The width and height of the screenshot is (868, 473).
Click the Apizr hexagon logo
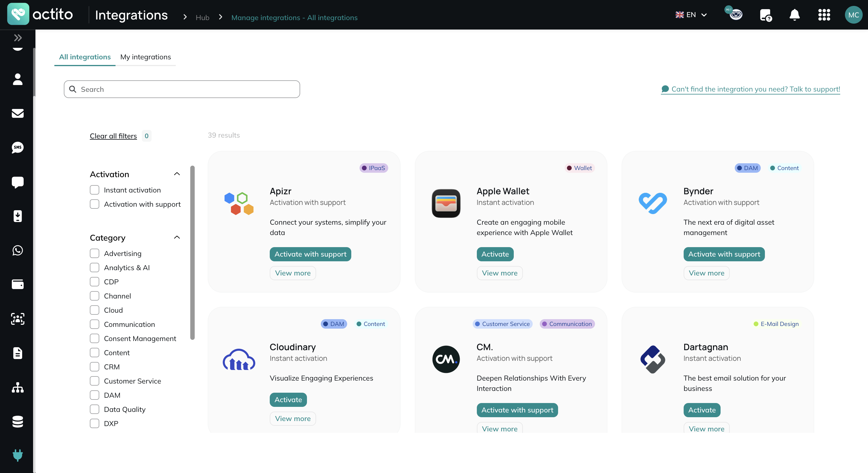239,203
